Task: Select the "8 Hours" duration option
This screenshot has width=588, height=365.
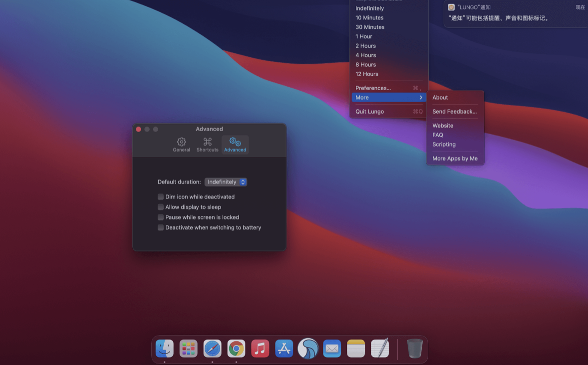Action: coord(366,64)
